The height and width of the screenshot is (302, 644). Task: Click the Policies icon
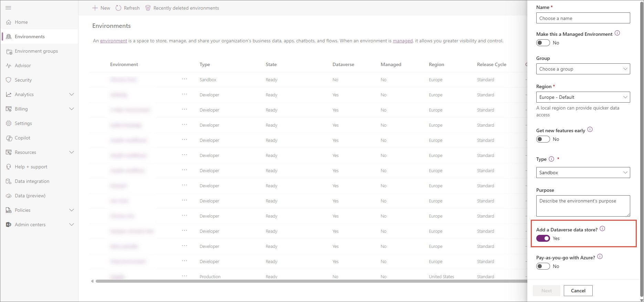coord(9,210)
